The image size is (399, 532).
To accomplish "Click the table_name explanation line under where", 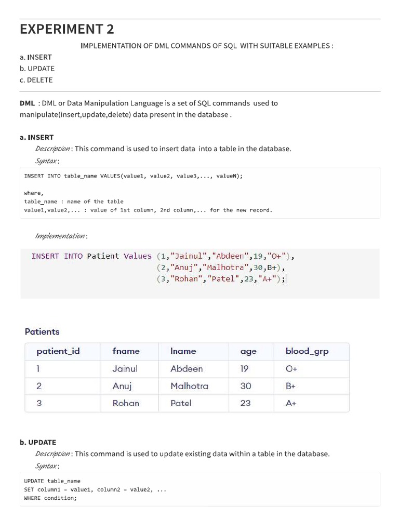I will pyautogui.click(x=74, y=201).
